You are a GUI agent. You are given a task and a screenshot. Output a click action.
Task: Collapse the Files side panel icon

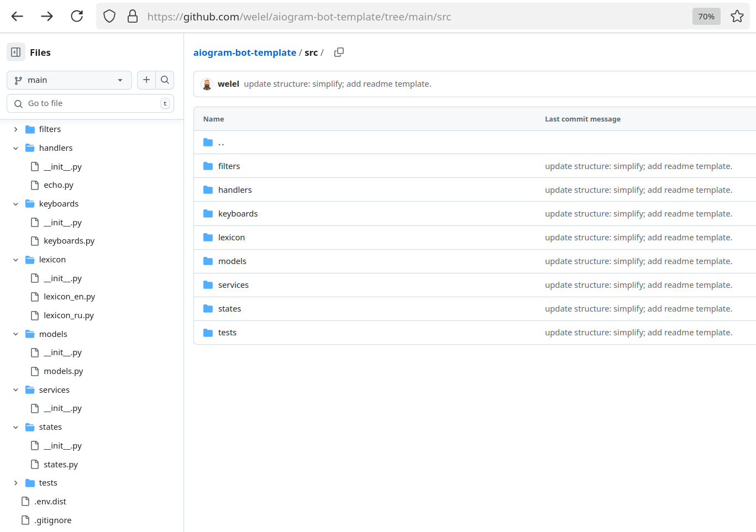tap(16, 52)
